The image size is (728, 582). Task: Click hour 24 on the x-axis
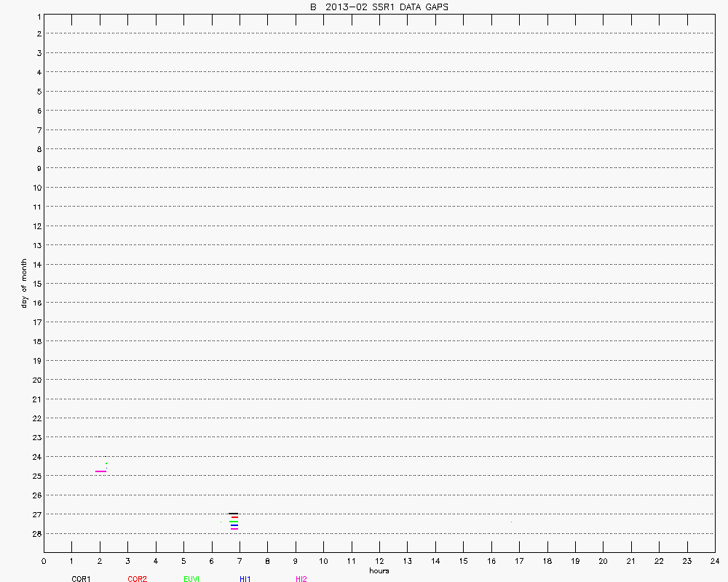click(x=715, y=561)
